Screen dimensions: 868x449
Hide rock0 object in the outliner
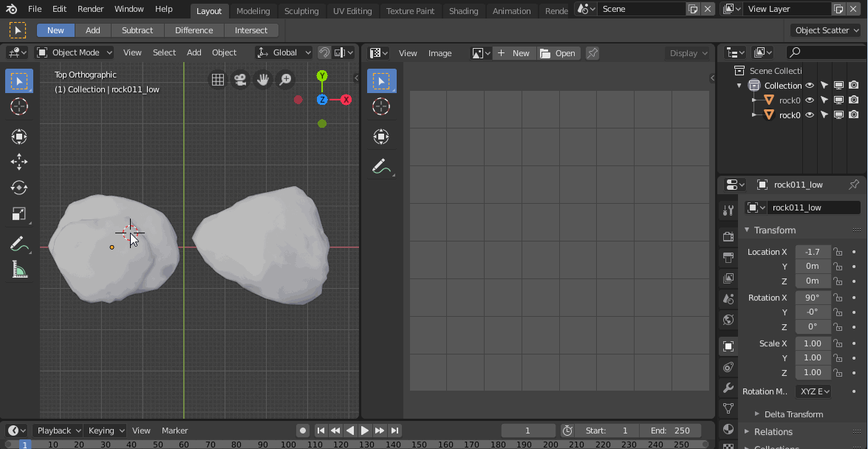[810, 100]
